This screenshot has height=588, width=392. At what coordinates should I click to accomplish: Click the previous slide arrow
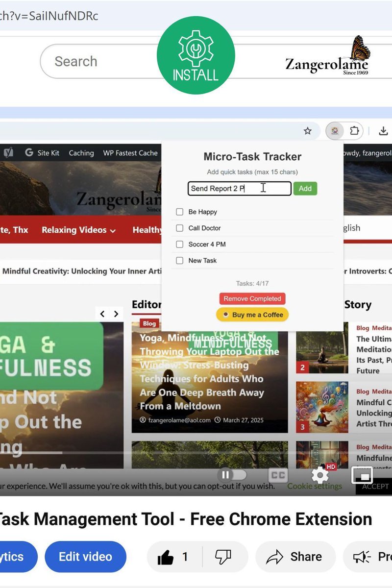coord(102,314)
